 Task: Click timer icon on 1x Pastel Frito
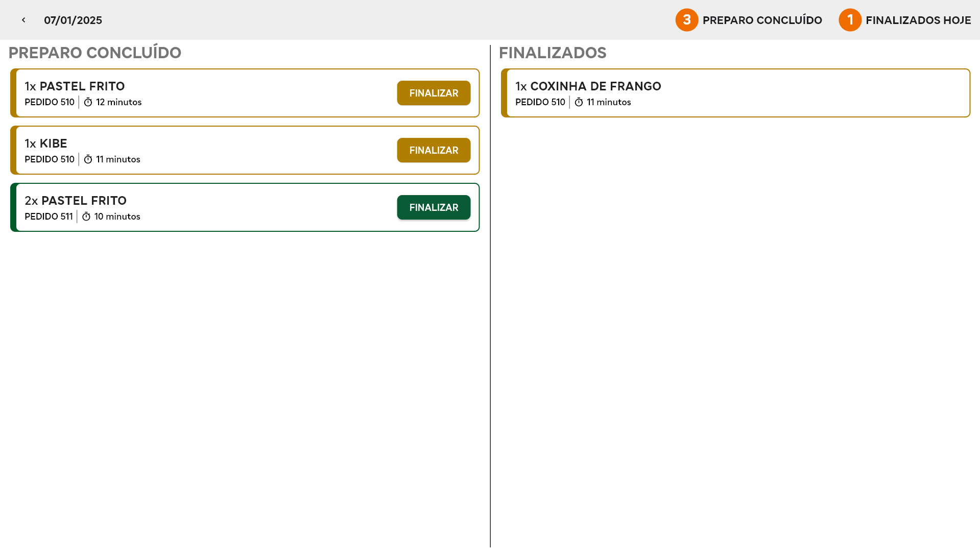click(88, 102)
